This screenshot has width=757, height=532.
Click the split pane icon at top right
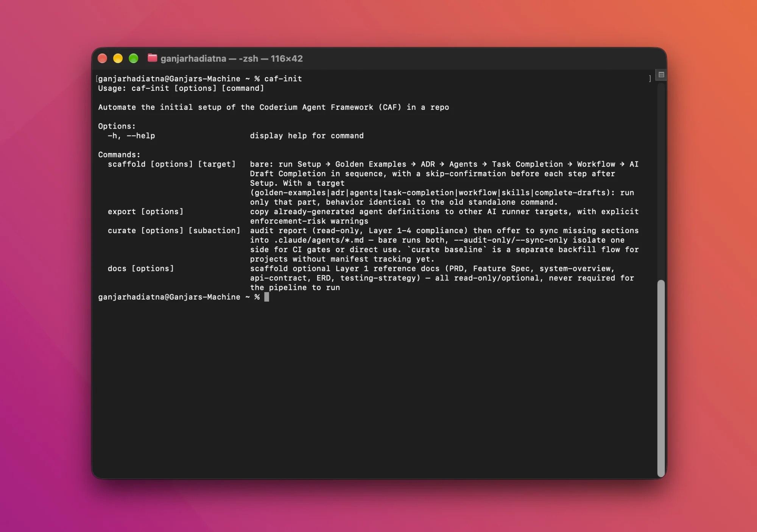661,75
